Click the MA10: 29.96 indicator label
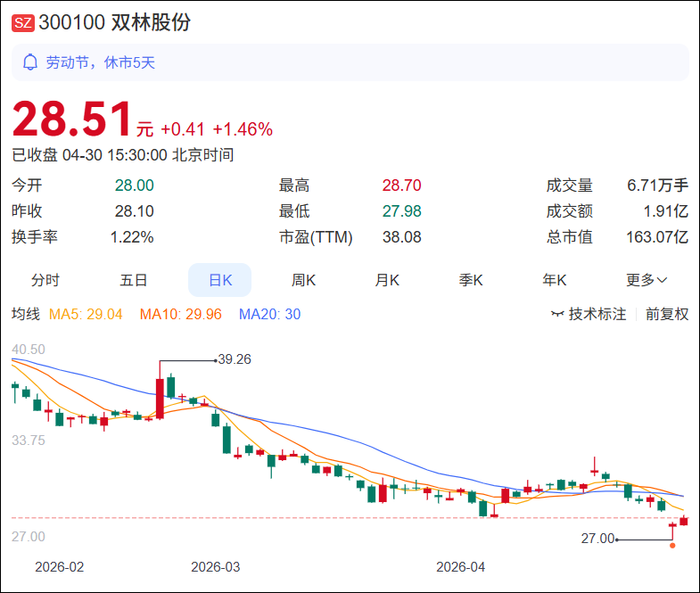The image size is (700, 593). point(180,314)
